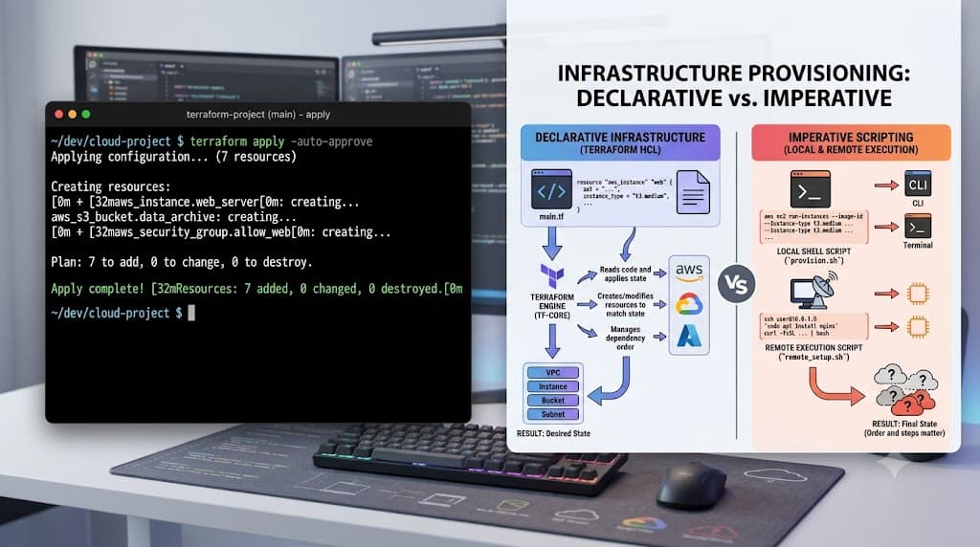Click the terminal cursor block at the prompt
The width and height of the screenshot is (980, 547).
191,313
